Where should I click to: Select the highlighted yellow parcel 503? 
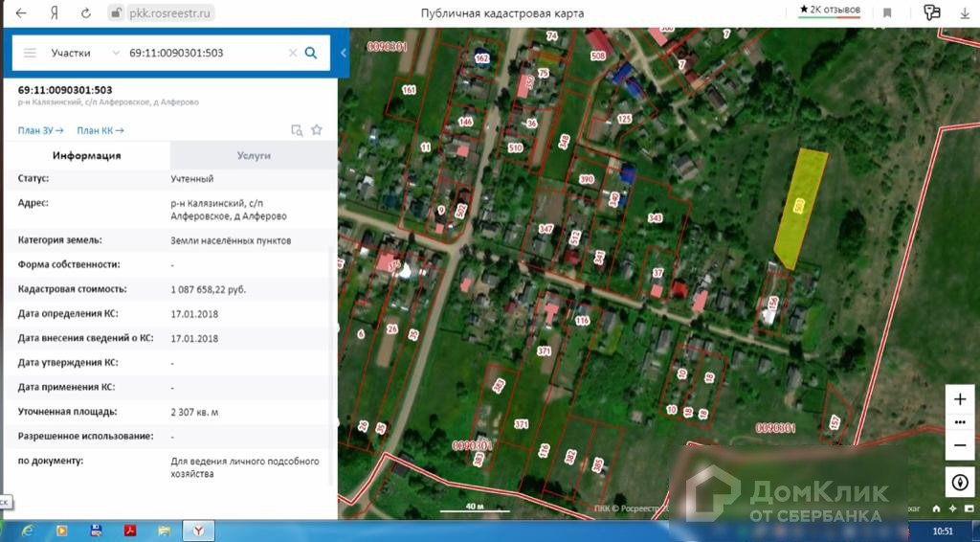click(x=800, y=208)
